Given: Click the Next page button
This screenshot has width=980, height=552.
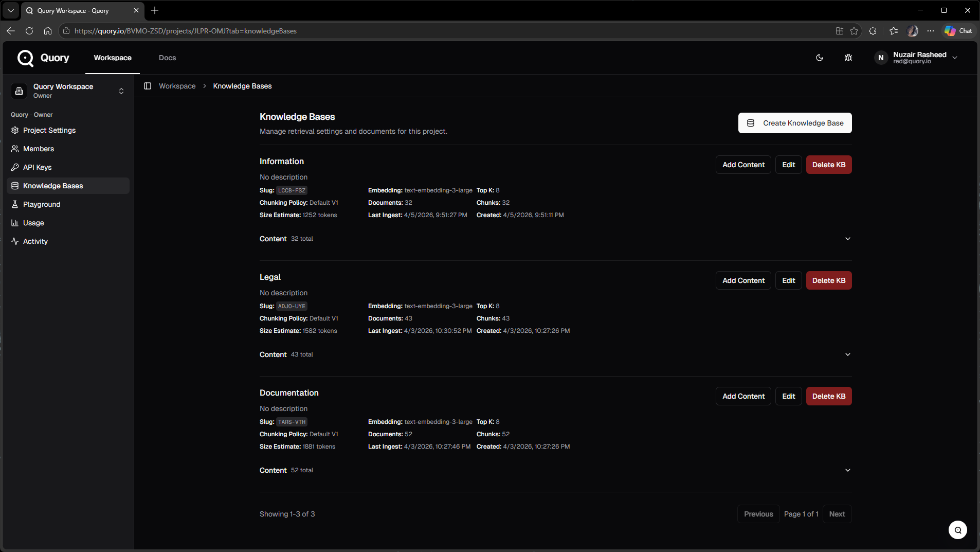Looking at the screenshot, I should point(837,514).
